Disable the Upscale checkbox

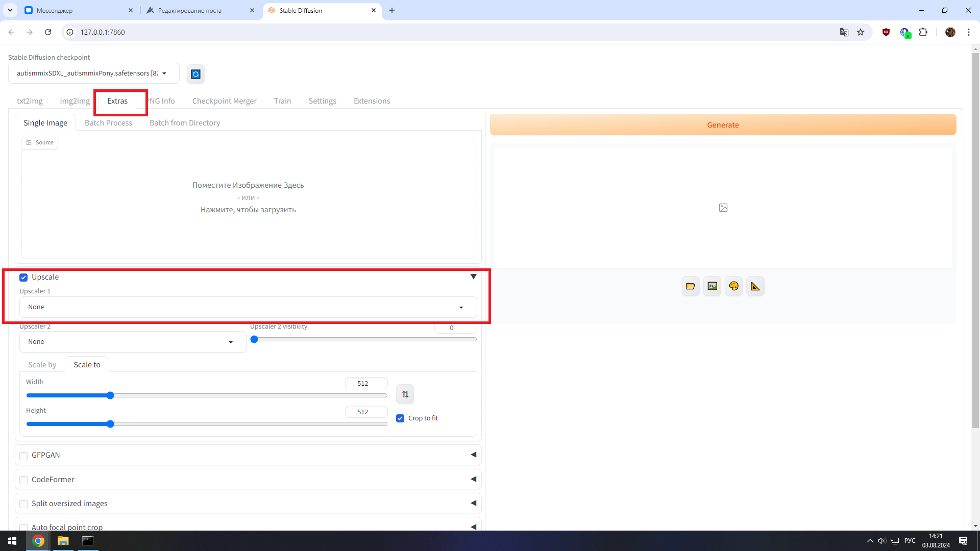pyautogui.click(x=23, y=278)
